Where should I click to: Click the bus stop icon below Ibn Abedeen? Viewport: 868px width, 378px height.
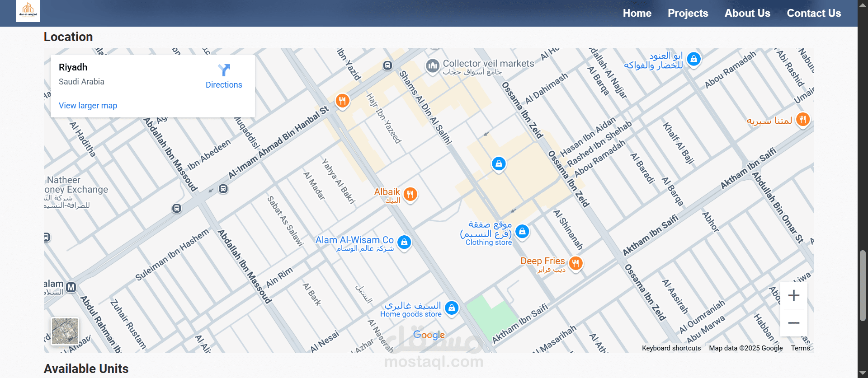coord(223,189)
